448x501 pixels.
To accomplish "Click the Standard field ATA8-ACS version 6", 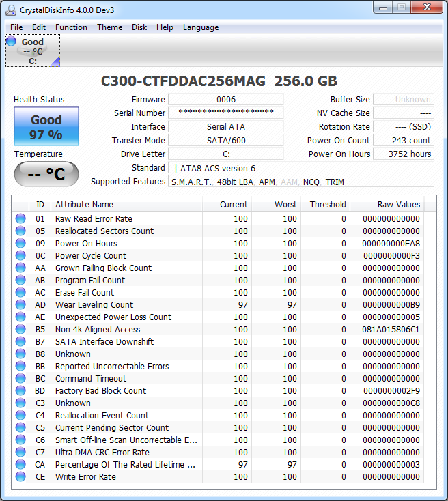I will (301, 168).
